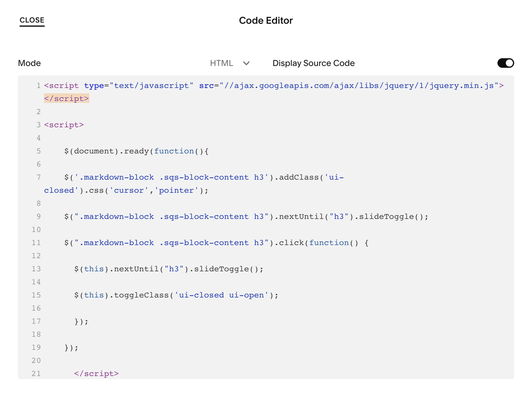Screen dimensions: 532x398
Task: Place cursor on the document ready function
Action: click(135, 151)
